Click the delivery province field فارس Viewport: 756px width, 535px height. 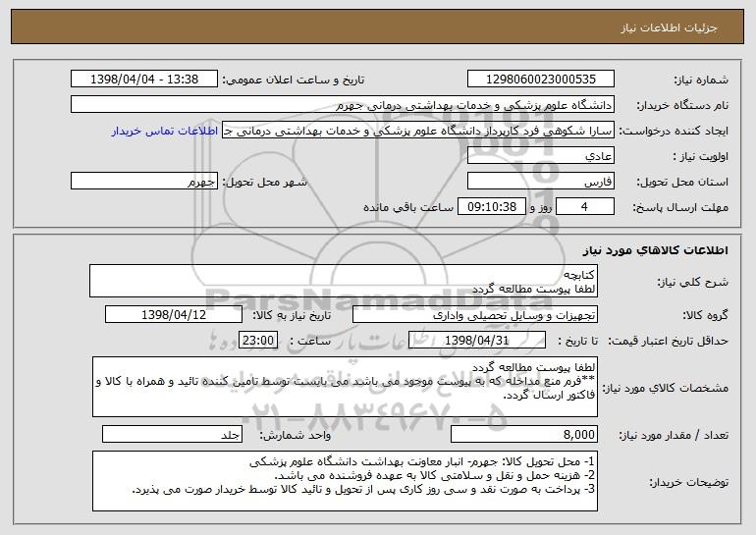tap(540, 182)
